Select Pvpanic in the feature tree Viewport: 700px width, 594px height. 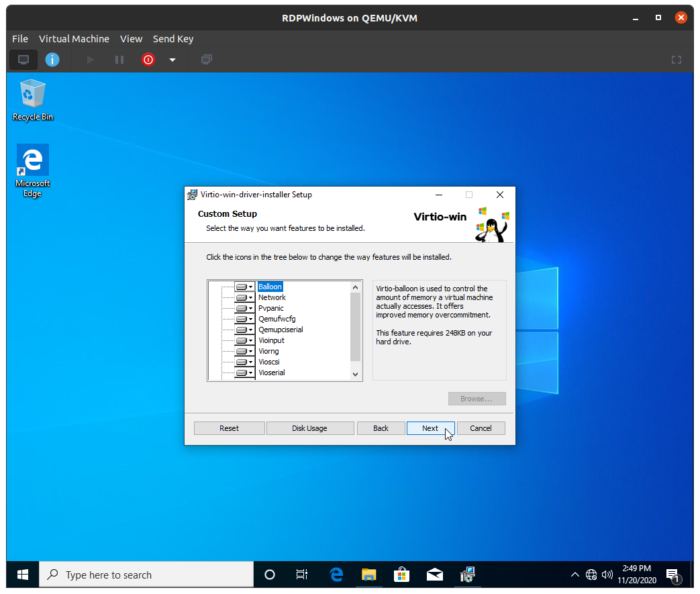tap(271, 308)
